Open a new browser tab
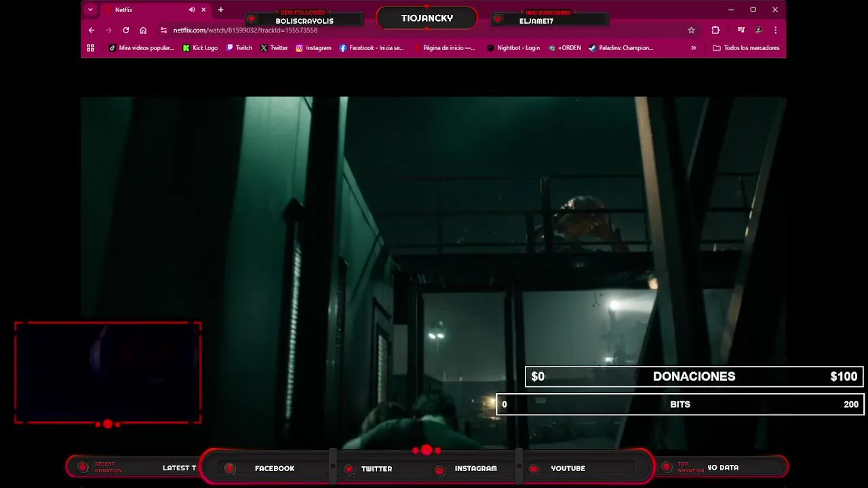The image size is (868, 488). pos(220,10)
